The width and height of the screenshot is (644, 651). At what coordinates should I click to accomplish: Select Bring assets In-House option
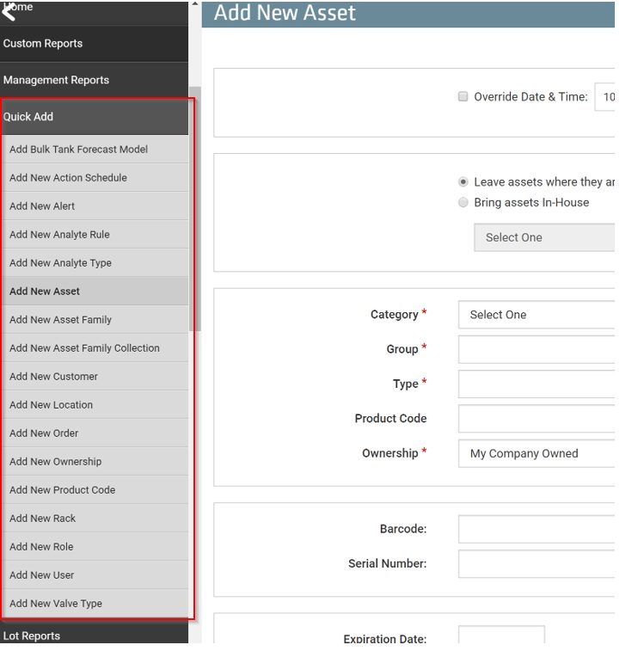pos(463,203)
